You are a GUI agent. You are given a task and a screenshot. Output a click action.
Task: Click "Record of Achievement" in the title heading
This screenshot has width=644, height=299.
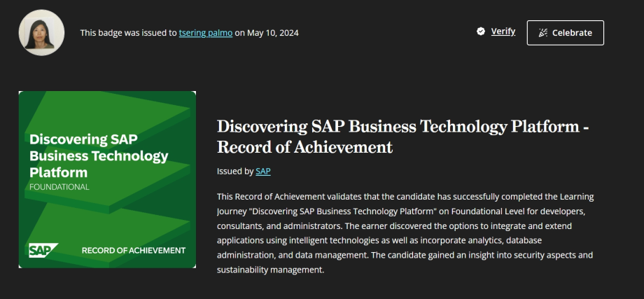(304, 148)
